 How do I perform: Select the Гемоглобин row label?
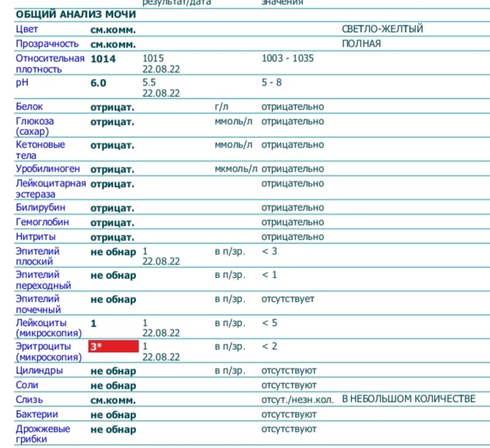click(x=42, y=222)
